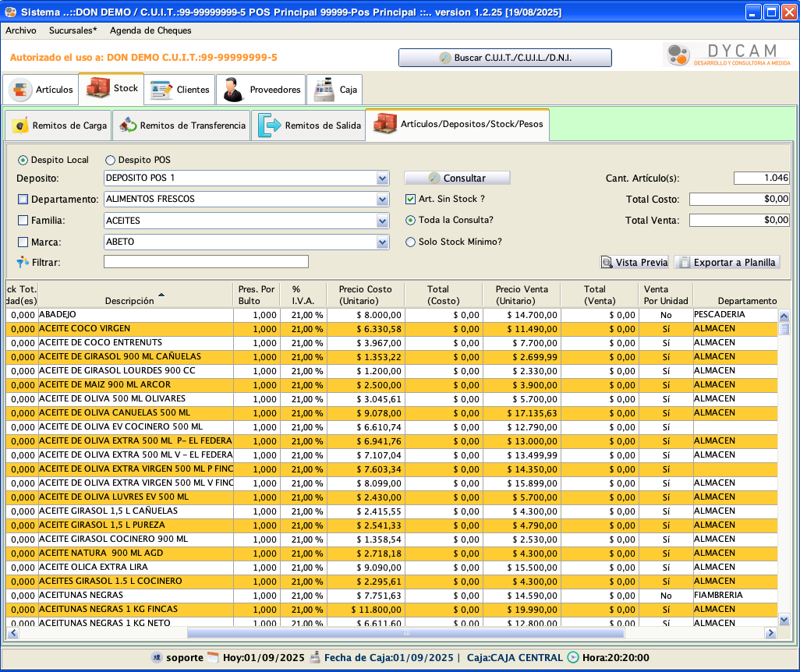Click the Remitos de Carga icon

pyautogui.click(x=20, y=126)
